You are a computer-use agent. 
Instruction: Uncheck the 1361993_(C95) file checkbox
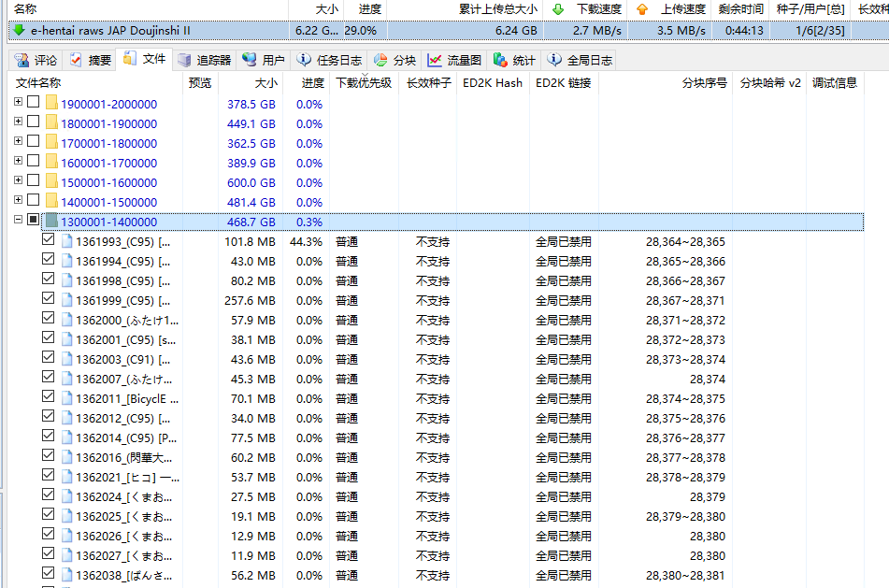(x=49, y=240)
